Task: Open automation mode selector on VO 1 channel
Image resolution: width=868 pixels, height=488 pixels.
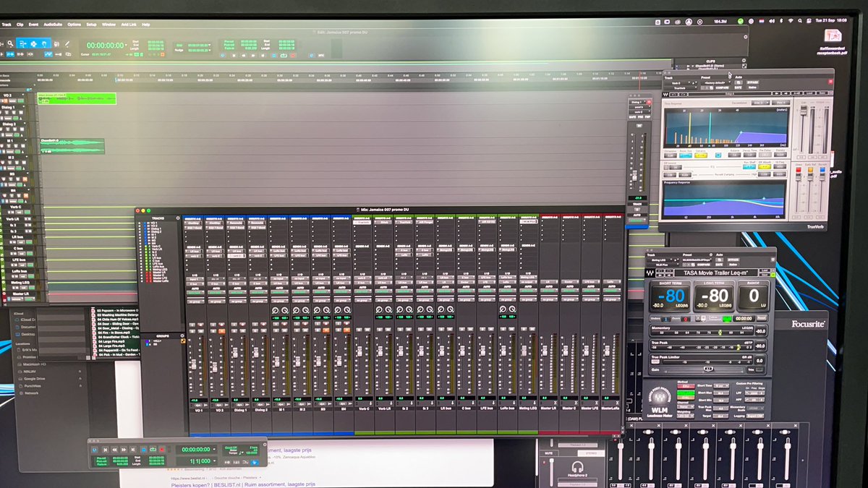Action: (x=195, y=292)
